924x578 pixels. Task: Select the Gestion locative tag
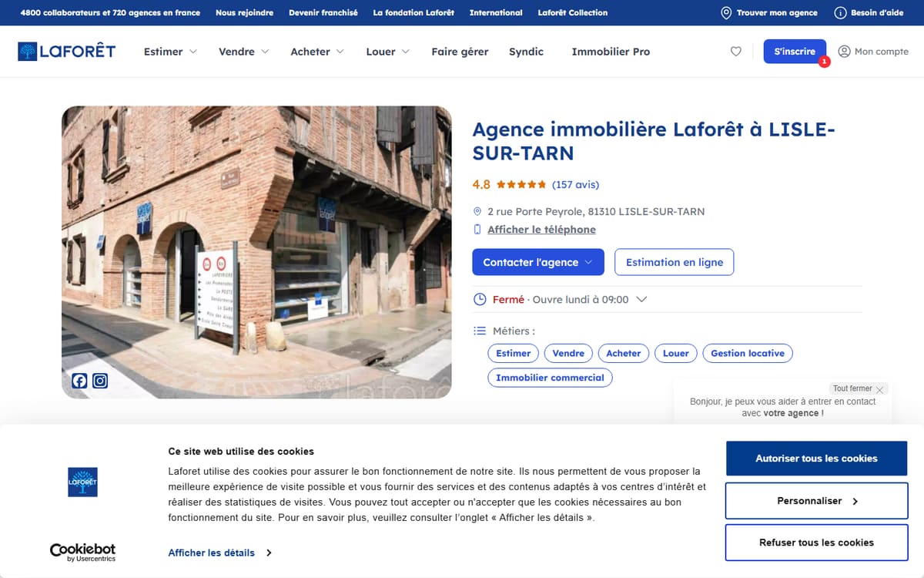tap(748, 353)
